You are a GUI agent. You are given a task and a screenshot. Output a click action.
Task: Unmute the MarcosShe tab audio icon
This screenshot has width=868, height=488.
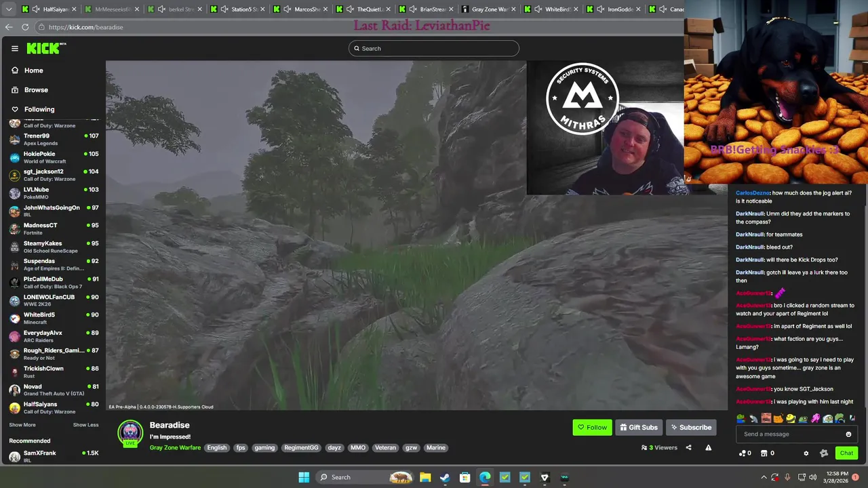288,9
